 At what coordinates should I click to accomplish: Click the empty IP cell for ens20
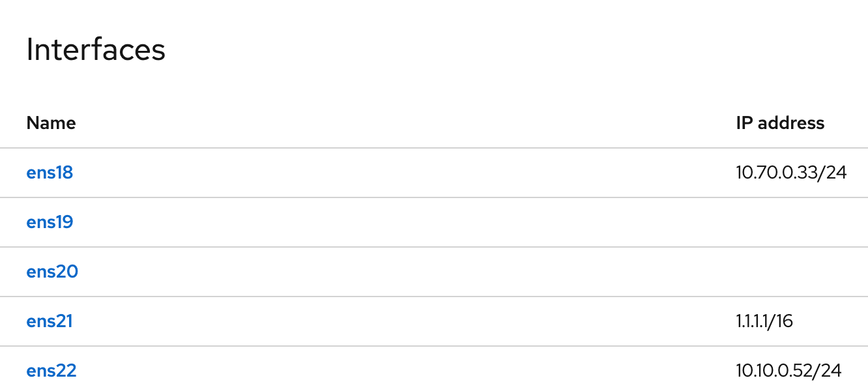tap(794, 272)
